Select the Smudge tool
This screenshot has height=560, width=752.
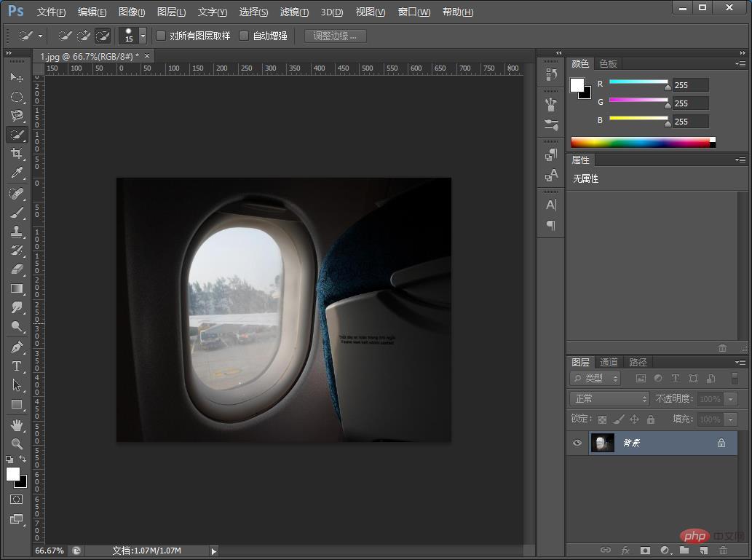[x=17, y=307]
